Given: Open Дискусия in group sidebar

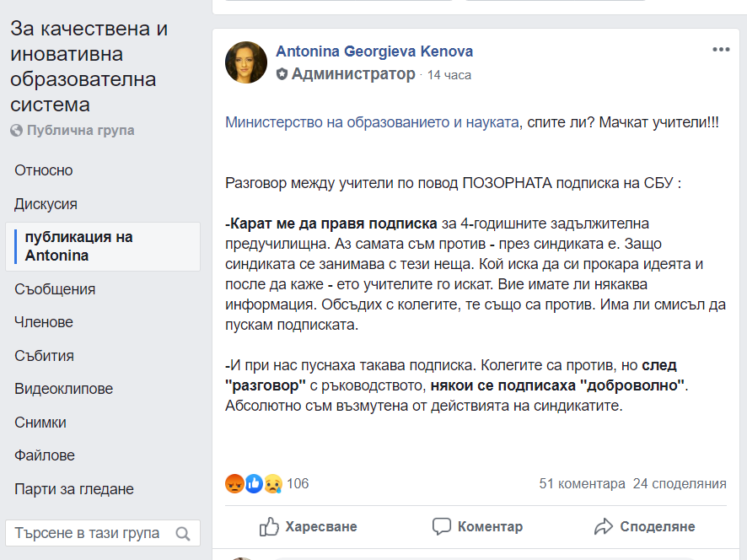Looking at the screenshot, I should pos(46,204).
